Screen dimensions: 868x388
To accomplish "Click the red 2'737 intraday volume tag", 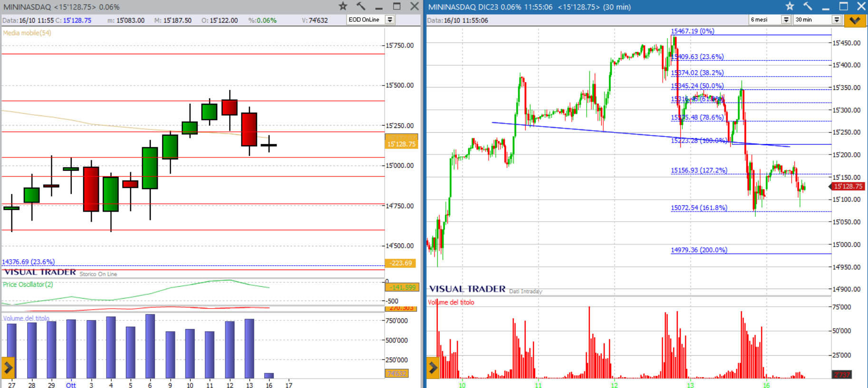I will (841, 375).
